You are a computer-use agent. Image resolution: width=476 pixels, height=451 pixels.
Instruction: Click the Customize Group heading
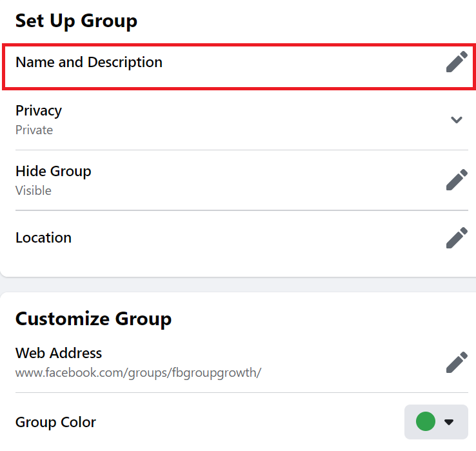pos(94,319)
